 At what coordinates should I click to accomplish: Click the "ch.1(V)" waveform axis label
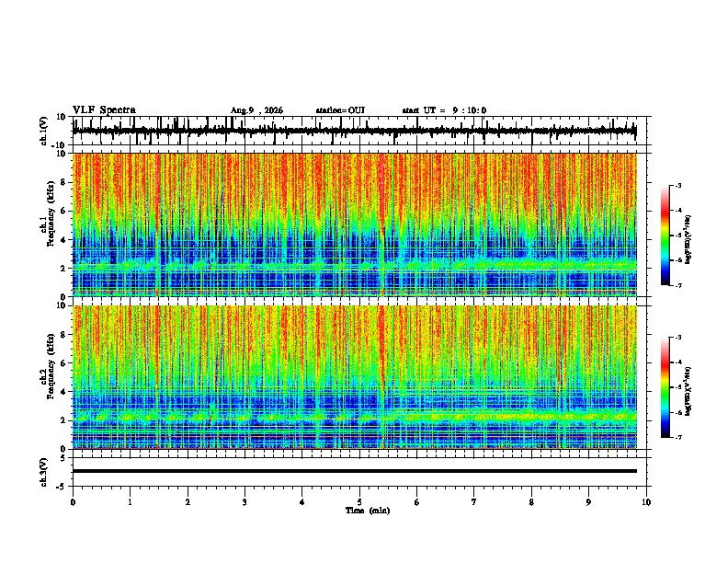(x=44, y=131)
